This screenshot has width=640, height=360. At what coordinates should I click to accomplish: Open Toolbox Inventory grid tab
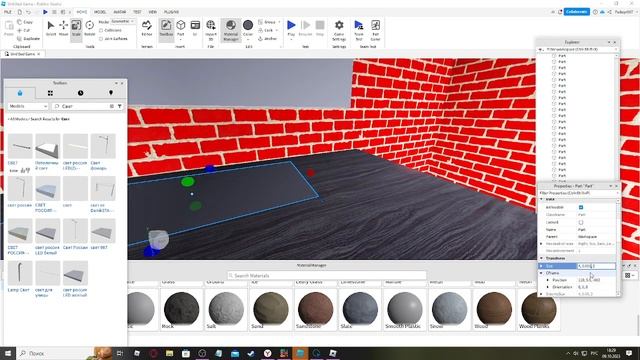(50, 93)
